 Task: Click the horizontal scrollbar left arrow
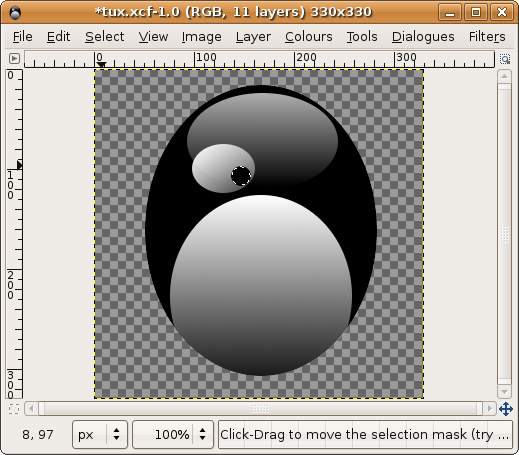pyautogui.click(x=31, y=408)
